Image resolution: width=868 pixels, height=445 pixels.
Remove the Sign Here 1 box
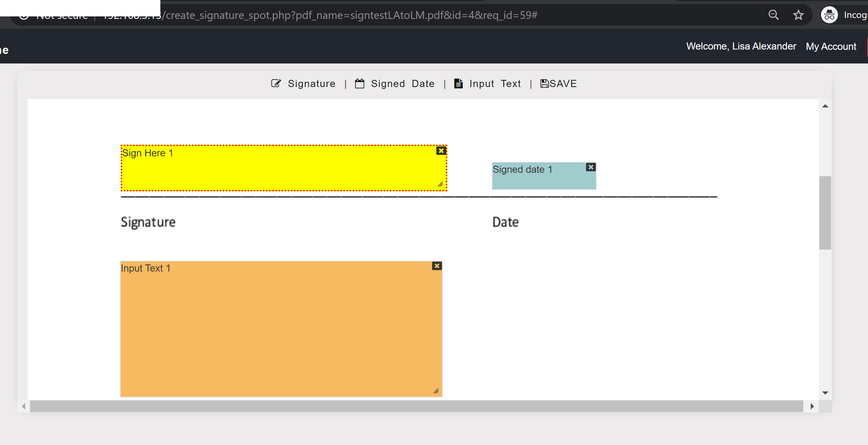click(441, 151)
